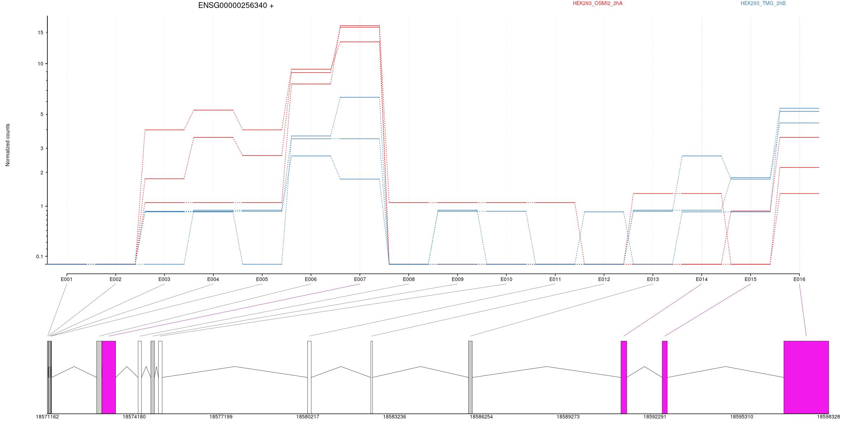Select the HEK293_TMG_2hB legend label

[763, 3]
